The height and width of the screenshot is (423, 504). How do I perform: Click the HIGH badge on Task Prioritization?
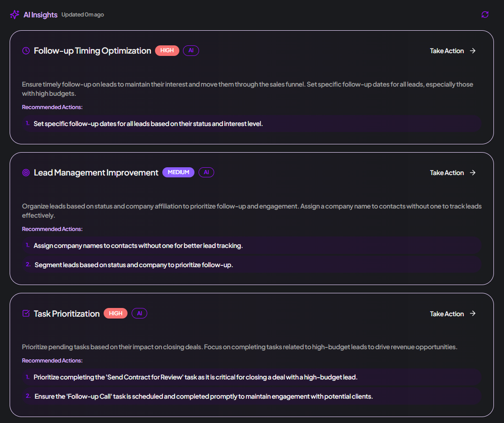[116, 313]
